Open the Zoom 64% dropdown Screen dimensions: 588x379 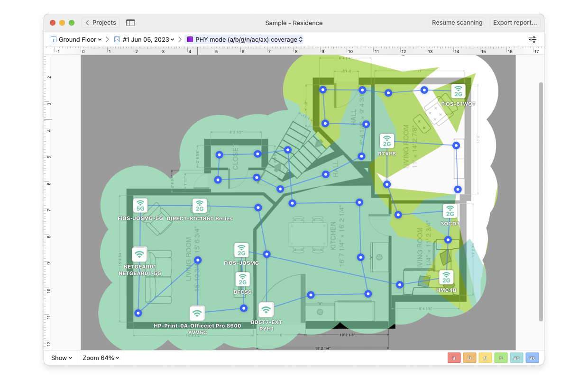[101, 358]
